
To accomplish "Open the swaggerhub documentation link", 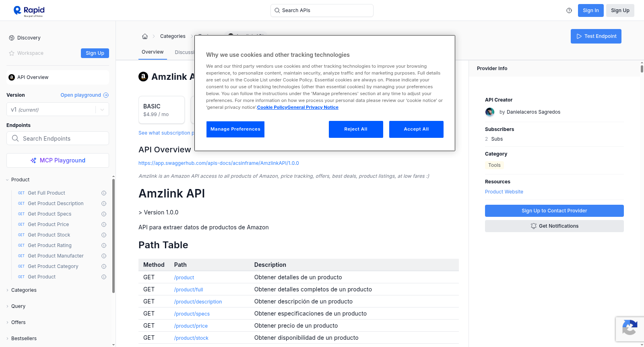I will (219, 163).
